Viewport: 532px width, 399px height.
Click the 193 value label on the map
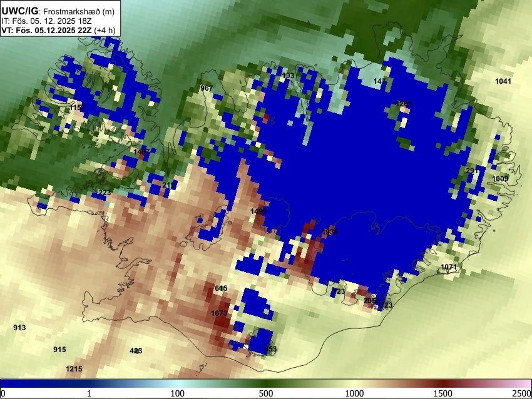tap(288, 76)
